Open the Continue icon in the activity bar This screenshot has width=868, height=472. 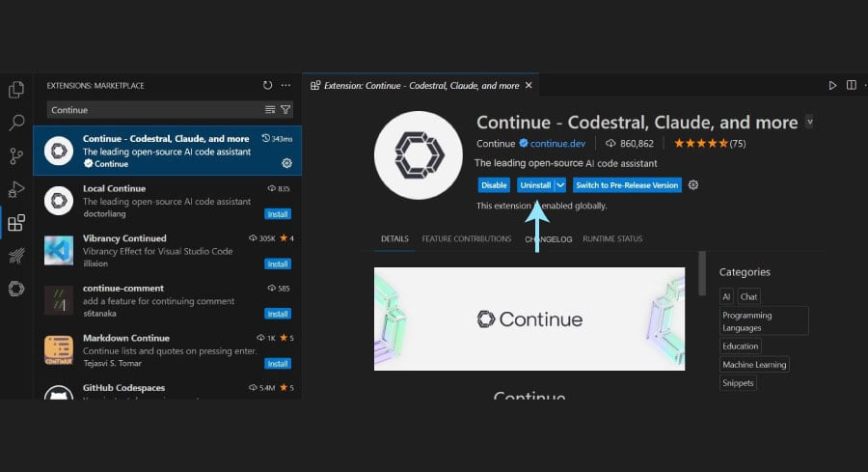(x=16, y=289)
